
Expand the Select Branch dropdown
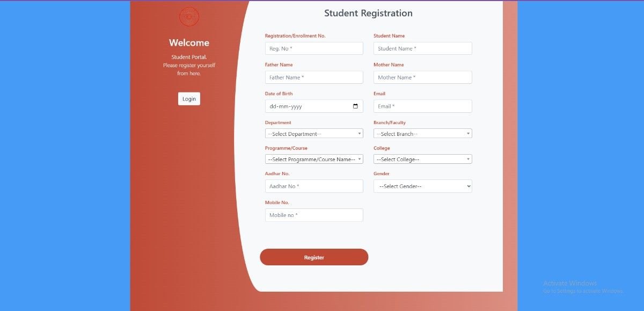point(422,134)
